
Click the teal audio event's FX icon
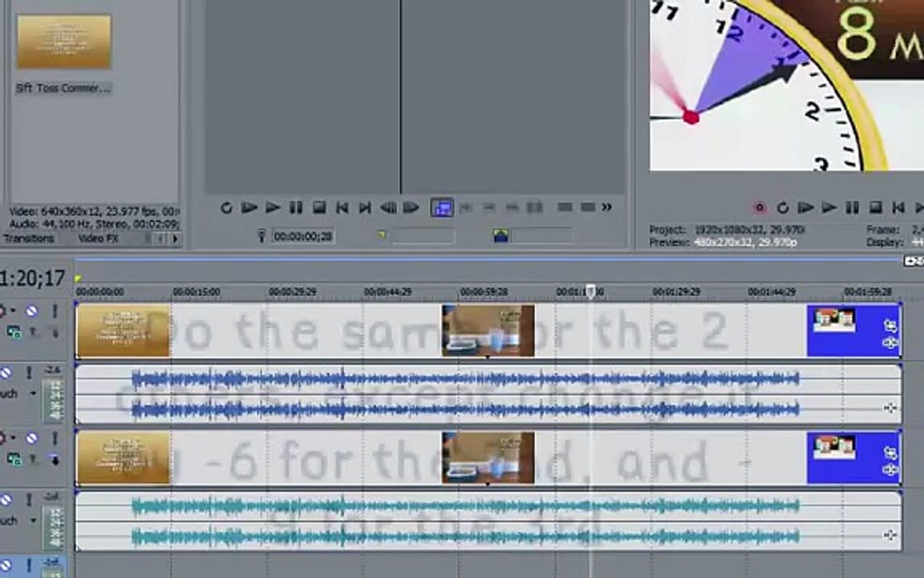[890, 535]
